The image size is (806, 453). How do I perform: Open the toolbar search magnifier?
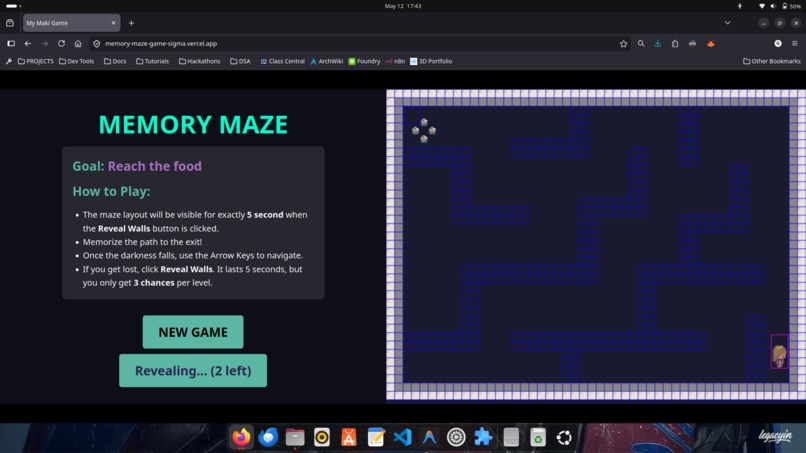[x=641, y=44]
